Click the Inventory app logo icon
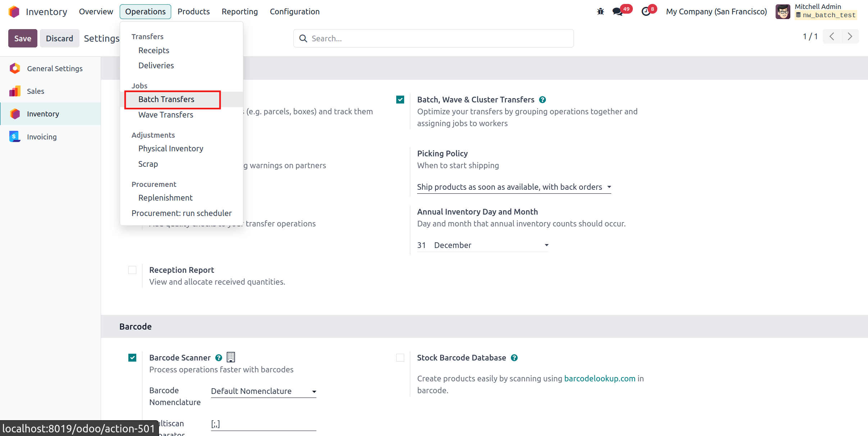Viewport: 868px width, 436px height. click(x=14, y=12)
